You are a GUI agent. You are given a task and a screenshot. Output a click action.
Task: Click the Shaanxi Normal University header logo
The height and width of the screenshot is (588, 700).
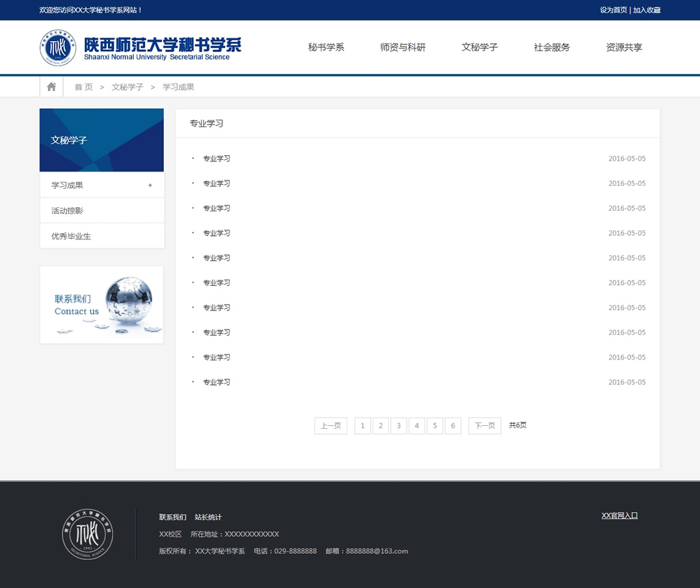point(140,48)
